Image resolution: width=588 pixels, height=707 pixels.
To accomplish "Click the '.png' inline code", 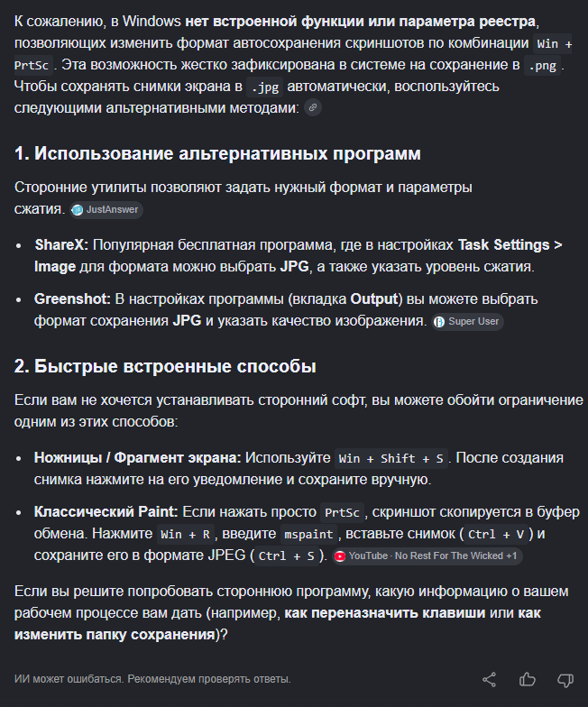I will (x=543, y=65).
